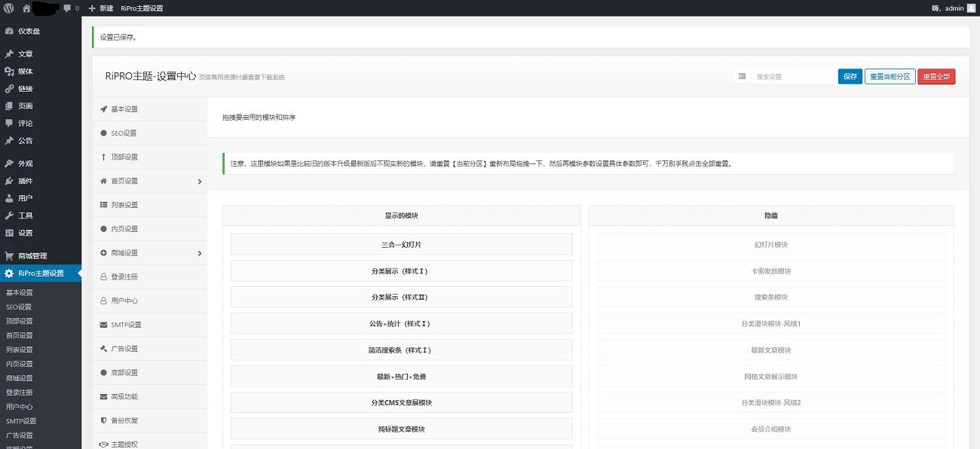980x449 pixels.
Task: Open the comments bubble icon in admin bar
Action: pos(67,8)
